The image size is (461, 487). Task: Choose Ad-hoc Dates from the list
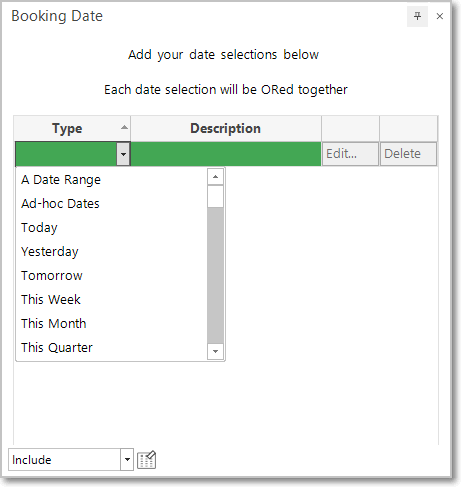point(60,204)
